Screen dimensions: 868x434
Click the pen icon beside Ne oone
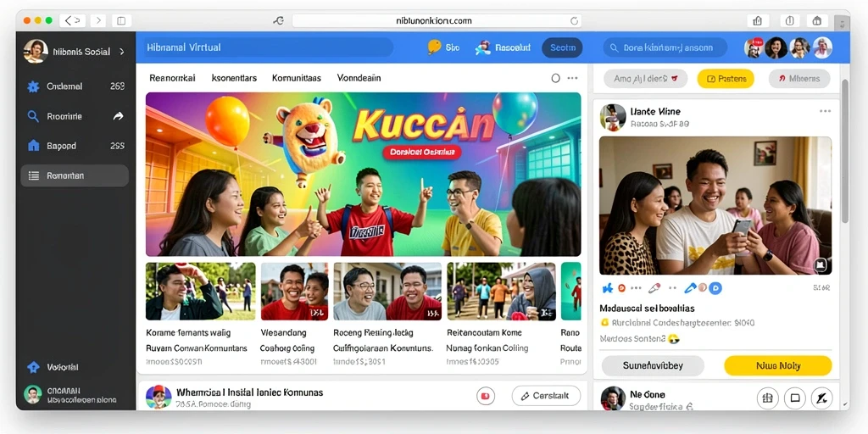tap(822, 398)
